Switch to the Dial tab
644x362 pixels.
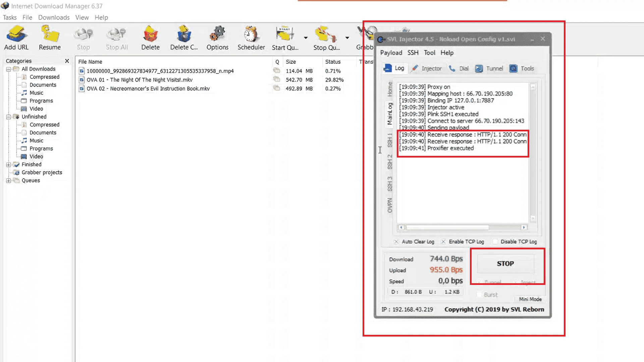pyautogui.click(x=459, y=69)
